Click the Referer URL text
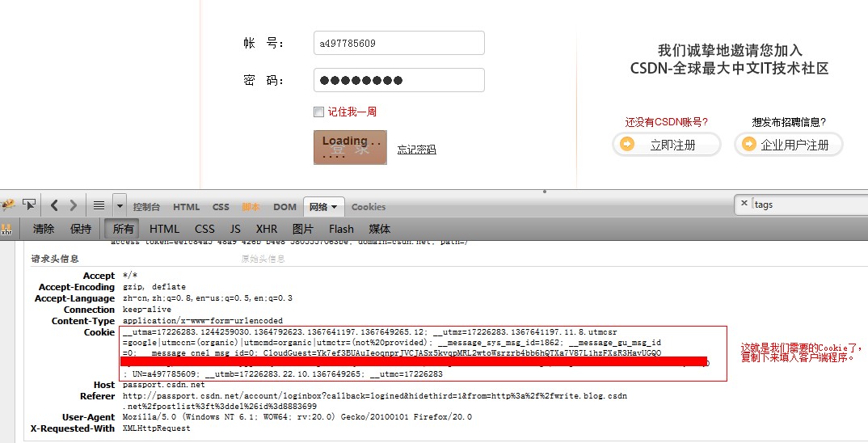 [375, 401]
